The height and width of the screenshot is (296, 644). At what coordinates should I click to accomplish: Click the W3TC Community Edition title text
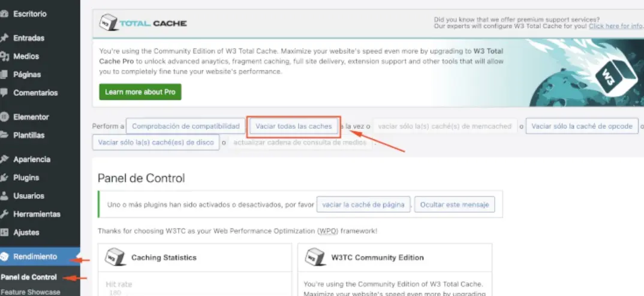(377, 258)
